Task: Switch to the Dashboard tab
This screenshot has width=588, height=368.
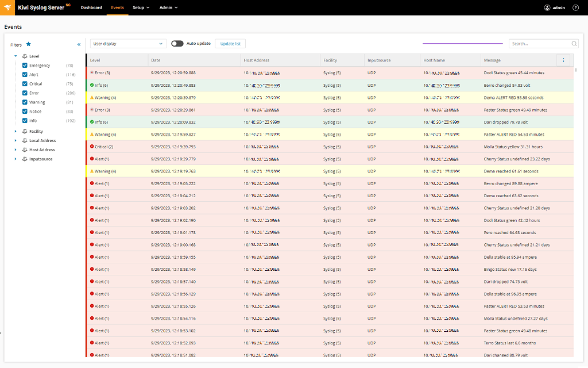Action: pos(91,7)
